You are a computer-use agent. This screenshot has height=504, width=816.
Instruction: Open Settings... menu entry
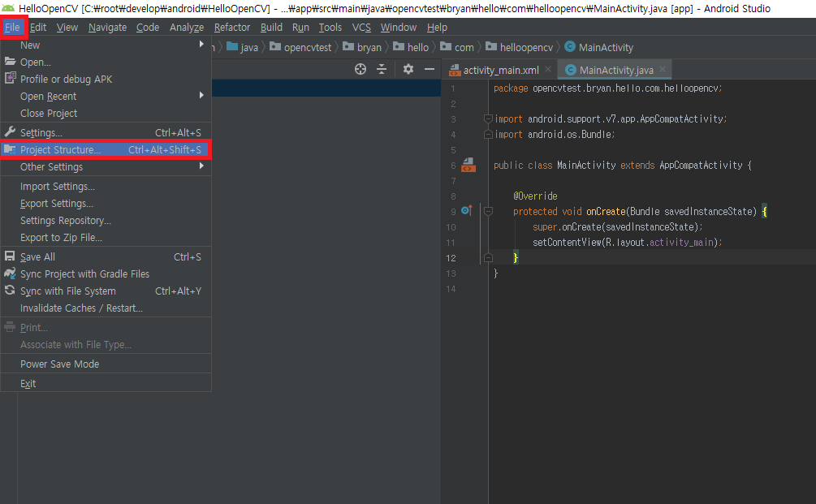(x=106, y=132)
